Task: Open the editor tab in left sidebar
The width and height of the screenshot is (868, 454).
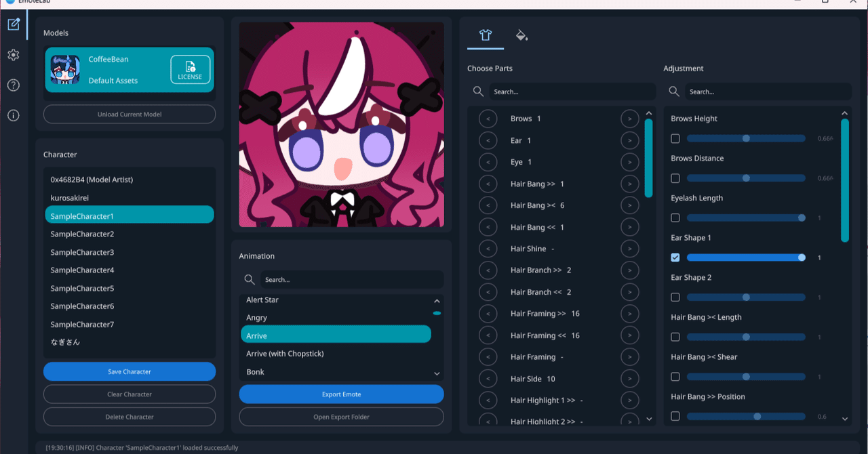Action: coord(14,24)
